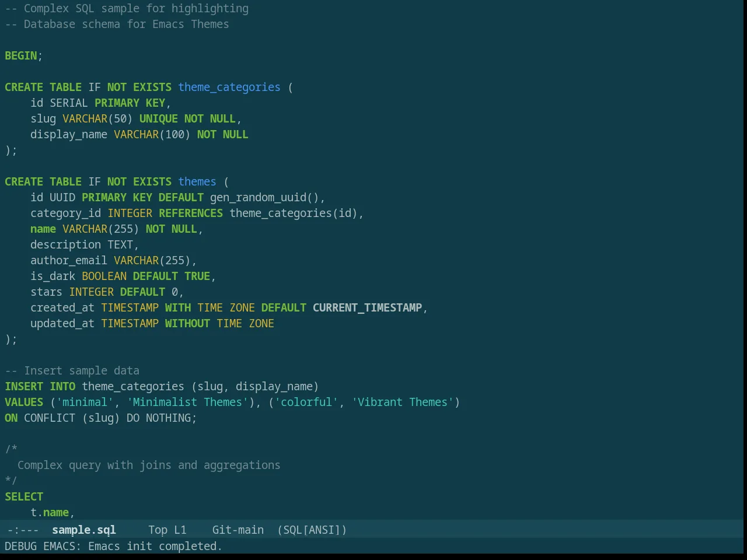
Task: Click the comment 'Complex SQL sample for highlighting'
Action: pos(136,8)
